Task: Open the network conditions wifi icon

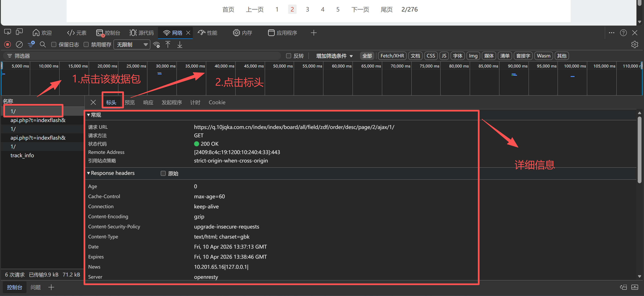Action: point(156,45)
